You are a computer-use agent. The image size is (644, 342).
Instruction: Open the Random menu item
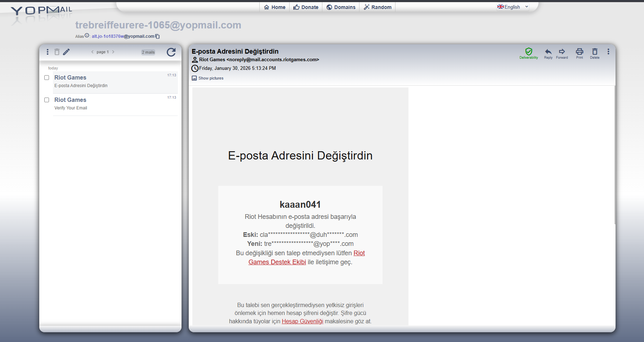377,7
